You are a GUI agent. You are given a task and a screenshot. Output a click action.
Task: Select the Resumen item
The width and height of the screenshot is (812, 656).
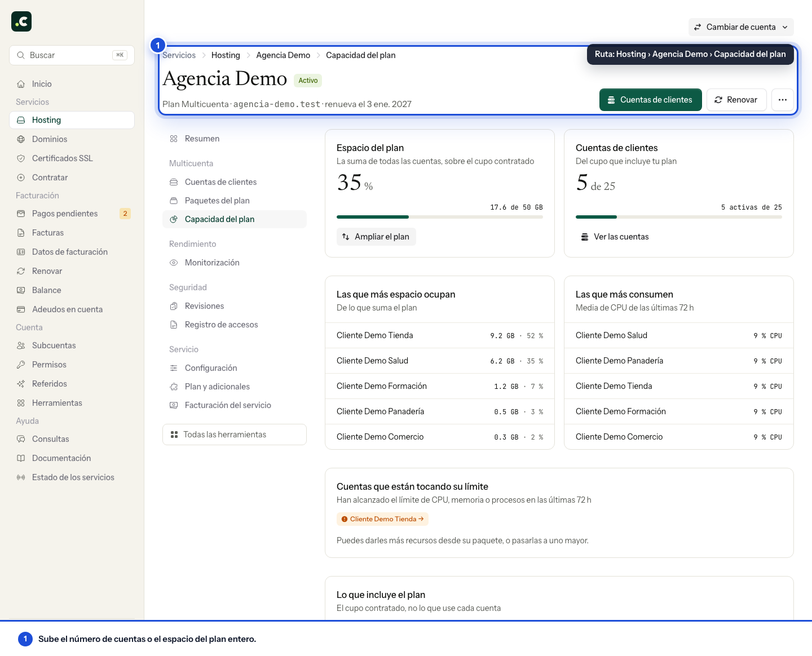tap(235, 139)
